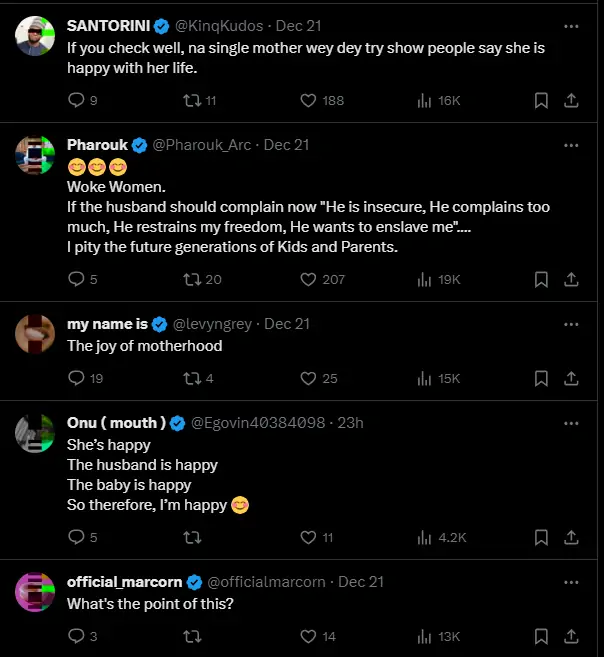Share official_marcorn's tweet

(571, 636)
